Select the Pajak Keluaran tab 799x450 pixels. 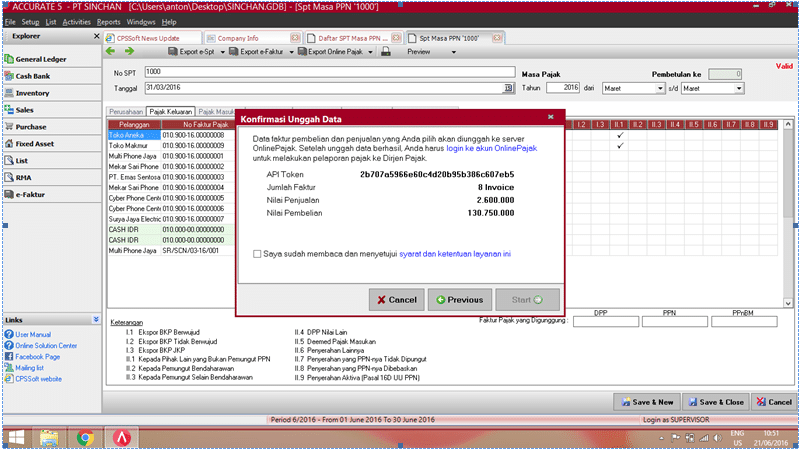pyautogui.click(x=170, y=111)
